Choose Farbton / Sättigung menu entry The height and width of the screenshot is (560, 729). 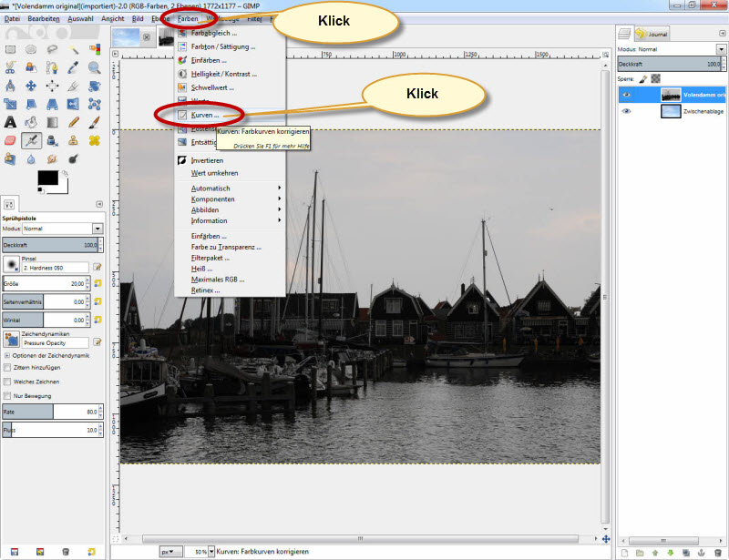pyautogui.click(x=230, y=47)
